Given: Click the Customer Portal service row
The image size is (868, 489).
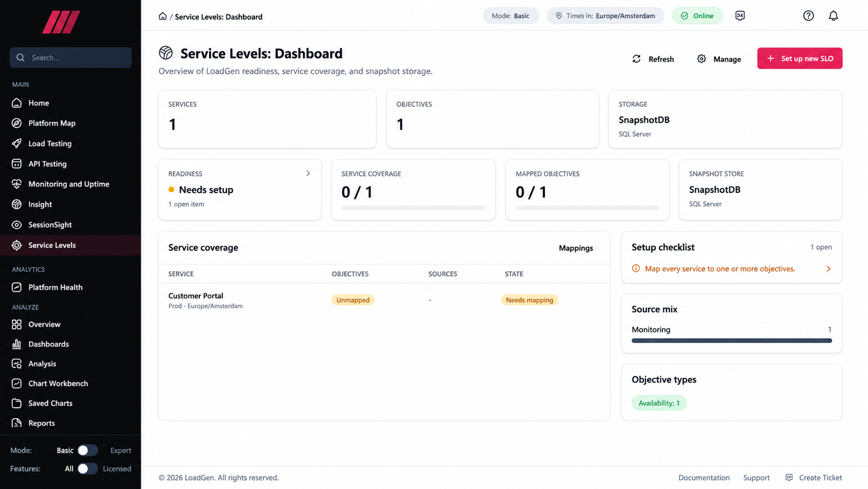Looking at the screenshot, I should coord(384,300).
